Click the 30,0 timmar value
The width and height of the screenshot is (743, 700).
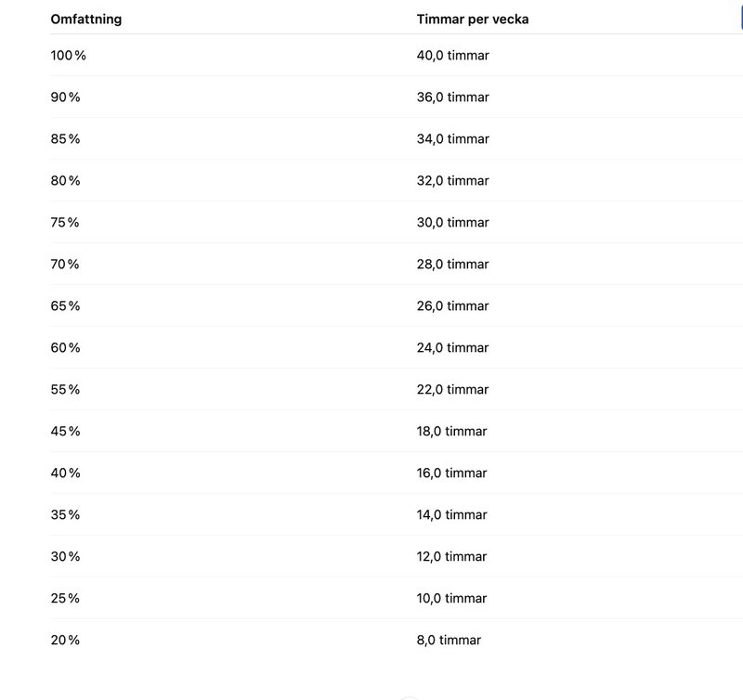pos(452,222)
